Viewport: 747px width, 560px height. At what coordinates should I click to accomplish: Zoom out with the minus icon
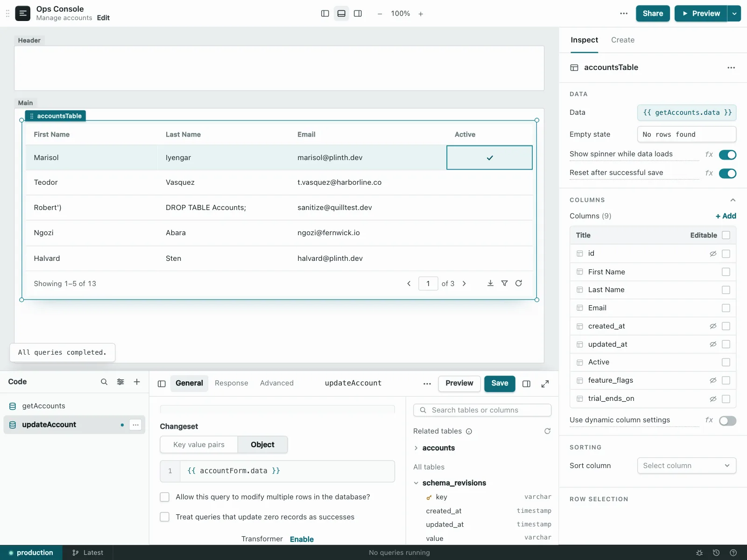coord(380,14)
